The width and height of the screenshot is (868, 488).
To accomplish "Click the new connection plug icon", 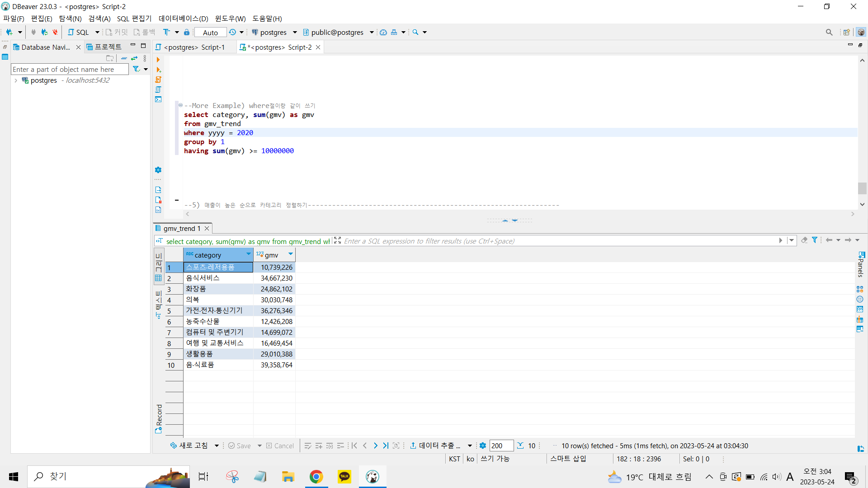I will pyautogui.click(x=9, y=32).
